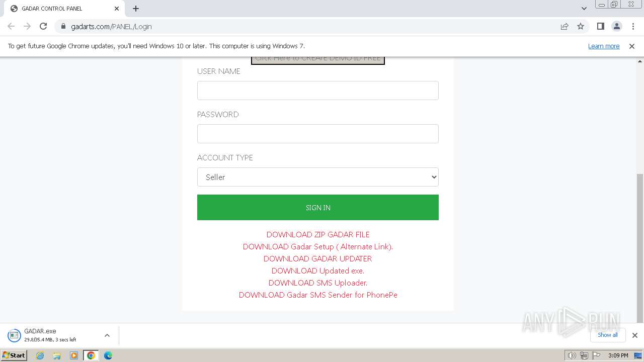Click the browser Forward arrow
This screenshot has height=362, width=644.
click(27, 26)
